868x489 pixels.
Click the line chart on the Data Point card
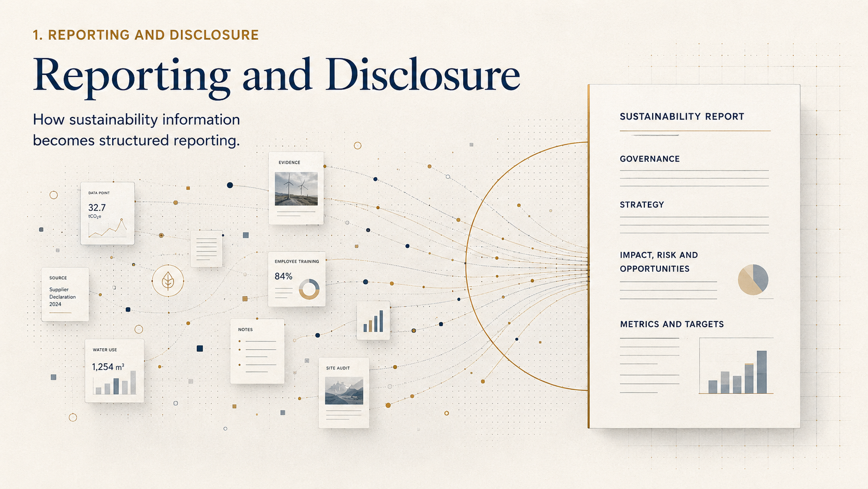click(x=107, y=228)
